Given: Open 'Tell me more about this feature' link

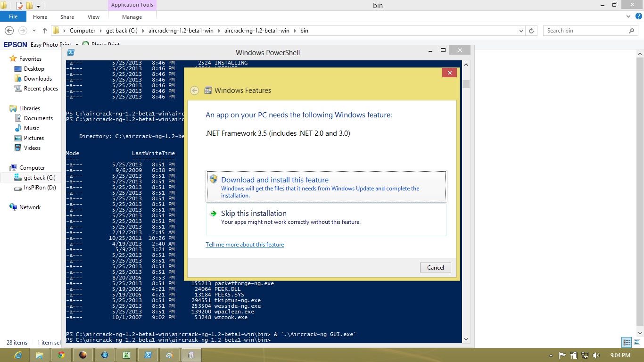Looking at the screenshot, I should coord(245,245).
